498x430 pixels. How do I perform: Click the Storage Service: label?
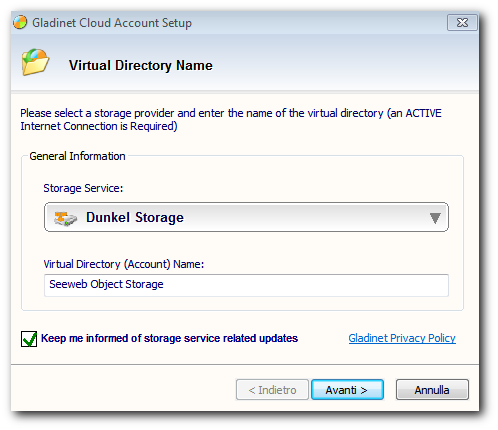(x=83, y=188)
